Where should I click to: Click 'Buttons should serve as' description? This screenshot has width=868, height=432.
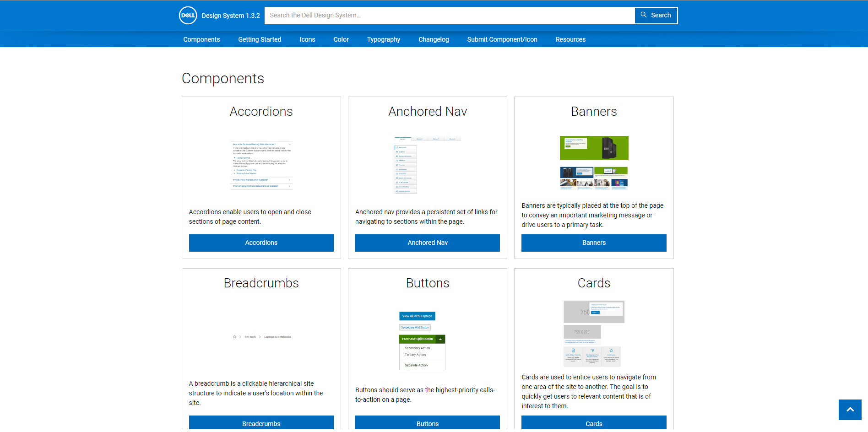425,394
